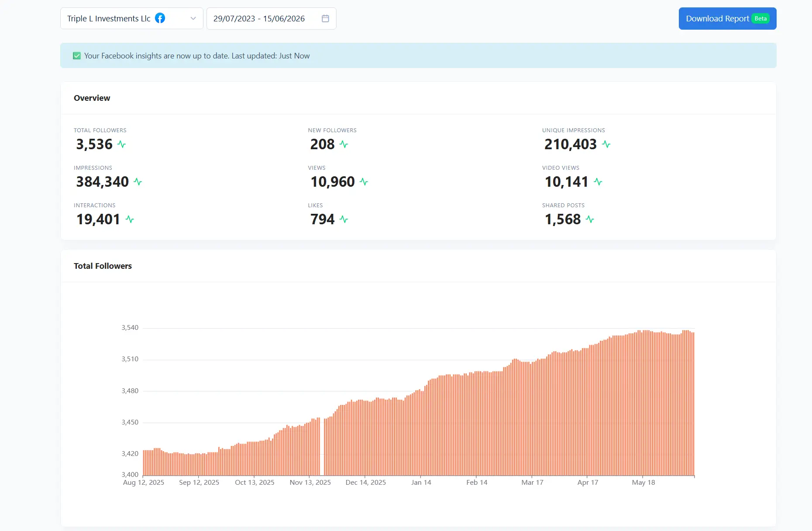Click the Facebook insights up to date message
This screenshot has height=531, width=812.
tap(197, 56)
